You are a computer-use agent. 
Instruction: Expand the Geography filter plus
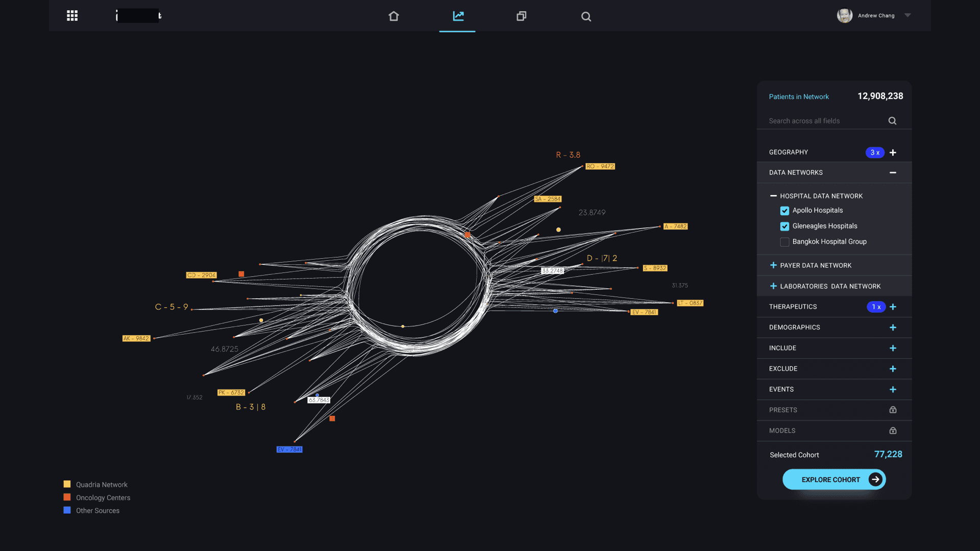point(893,153)
